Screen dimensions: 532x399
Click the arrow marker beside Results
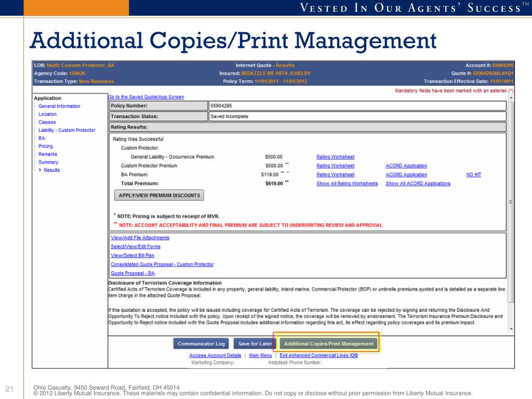[x=40, y=170]
